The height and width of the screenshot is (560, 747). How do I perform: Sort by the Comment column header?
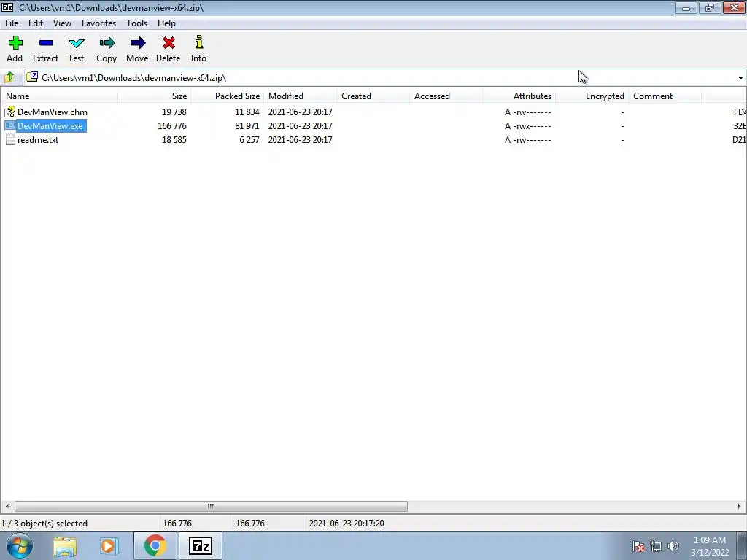pyautogui.click(x=665, y=96)
